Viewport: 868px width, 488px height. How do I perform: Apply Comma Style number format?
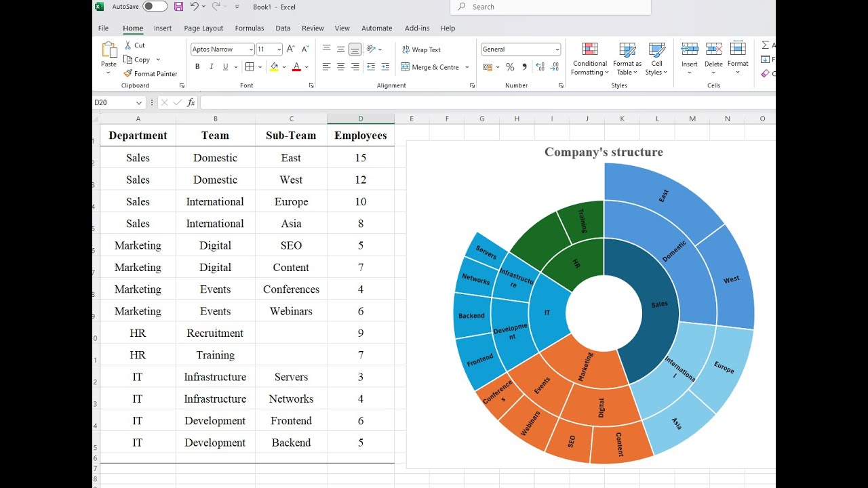click(x=524, y=66)
